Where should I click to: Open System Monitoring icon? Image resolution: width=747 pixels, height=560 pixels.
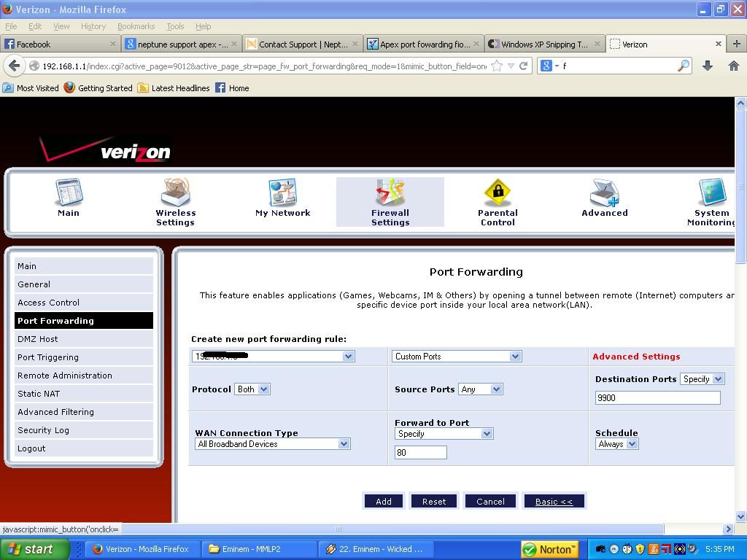coord(712,192)
